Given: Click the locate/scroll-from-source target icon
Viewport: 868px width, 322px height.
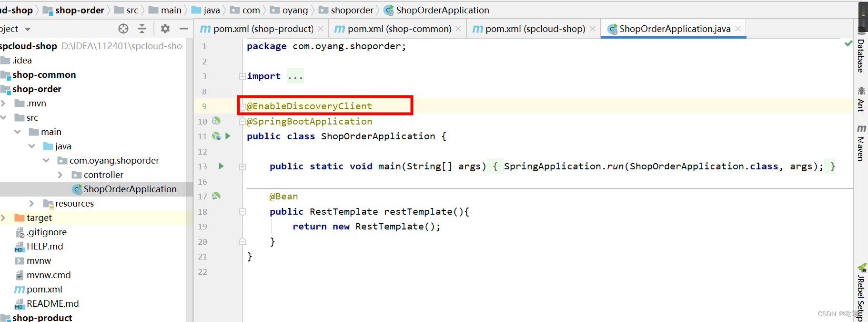Looking at the screenshot, I should [123, 29].
